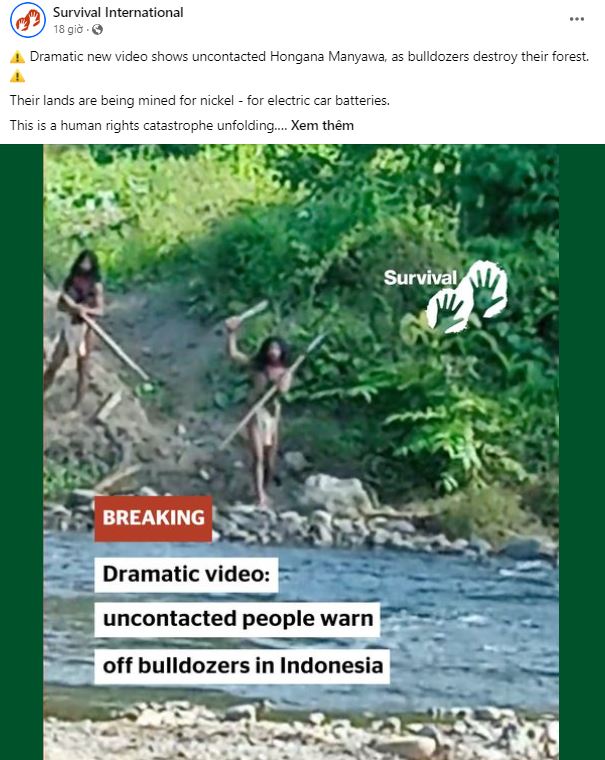Open the Survival International profile avatar
605x760 pixels.
click(28, 20)
